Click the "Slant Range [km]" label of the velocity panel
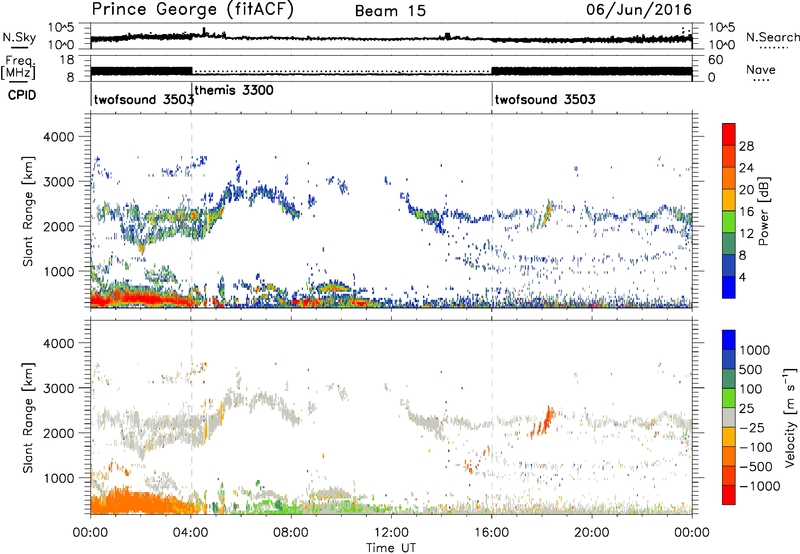Image resolution: width=800 pixels, height=554 pixels. 28,418
